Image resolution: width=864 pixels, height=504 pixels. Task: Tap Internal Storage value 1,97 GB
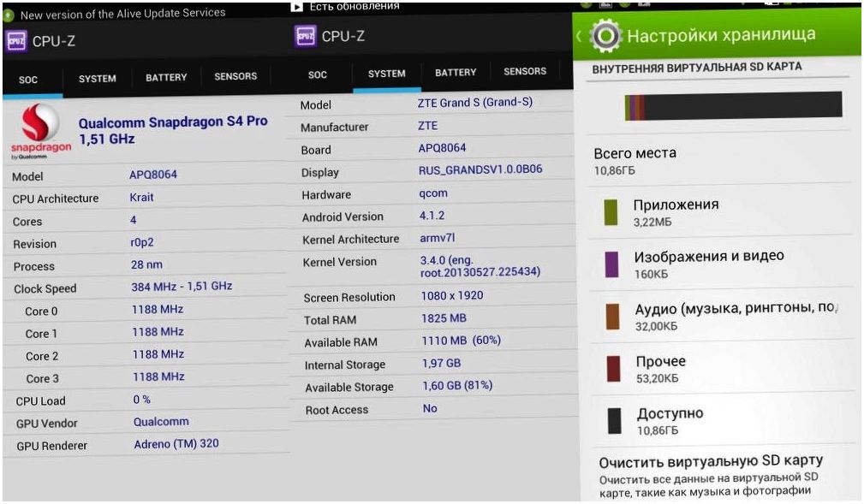441,364
